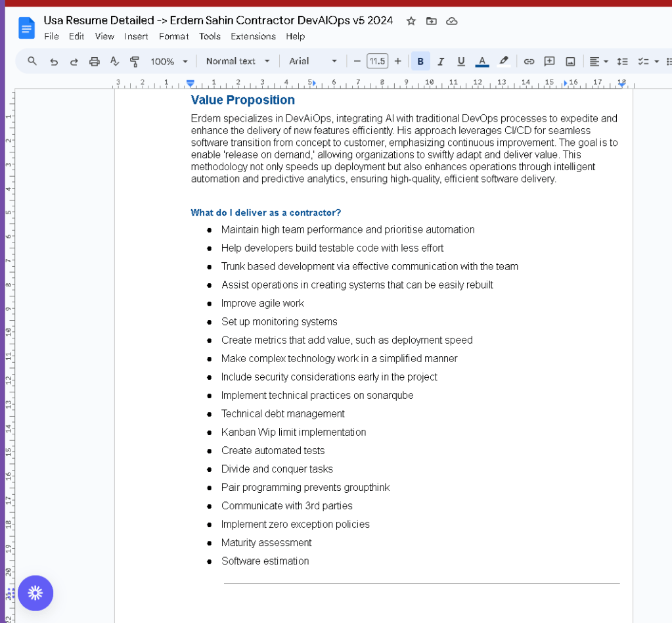The height and width of the screenshot is (623, 672).
Task: Click 'Assist operations in creating systems' bullet
Action: click(357, 285)
